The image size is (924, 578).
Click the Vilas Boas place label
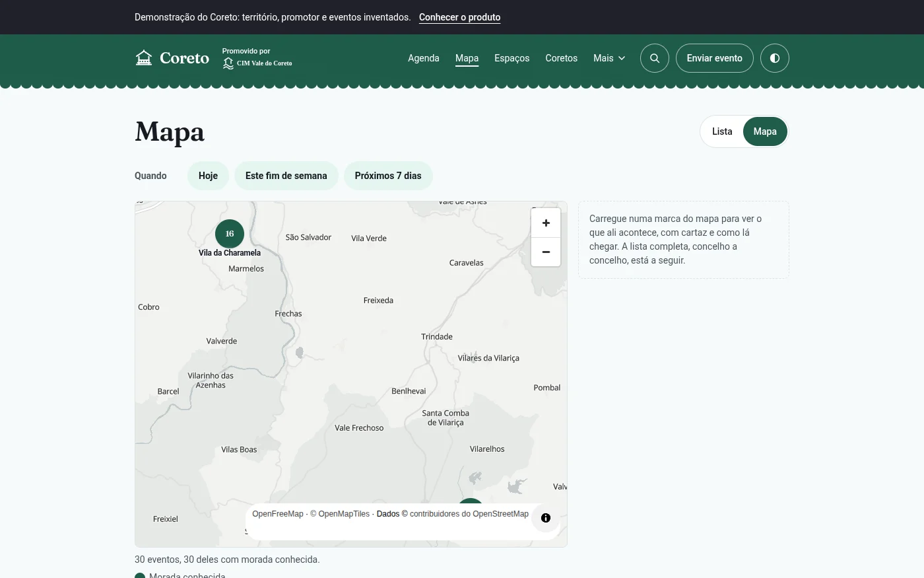[x=239, y=450]
